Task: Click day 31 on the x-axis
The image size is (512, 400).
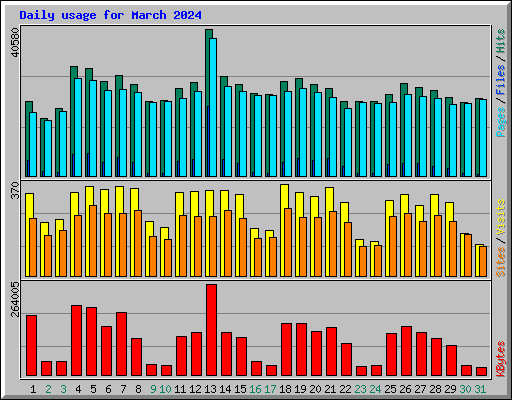Action: point(480,389)
